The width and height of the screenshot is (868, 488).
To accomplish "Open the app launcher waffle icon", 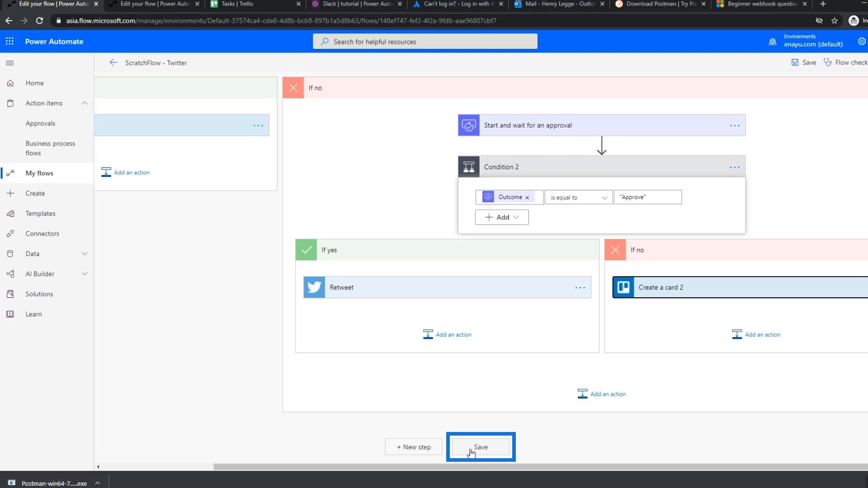I will 9,42.
